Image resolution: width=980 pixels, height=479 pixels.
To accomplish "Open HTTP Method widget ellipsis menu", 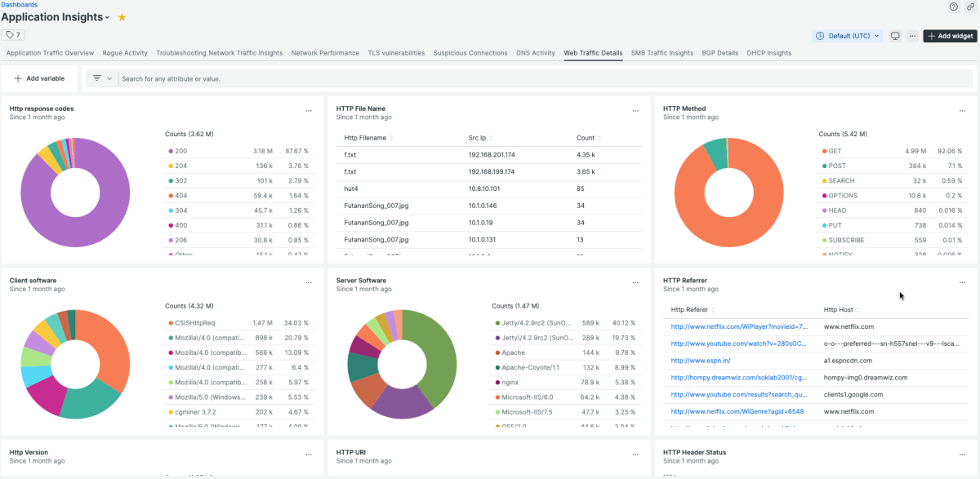I will click(x=962, y=110).
